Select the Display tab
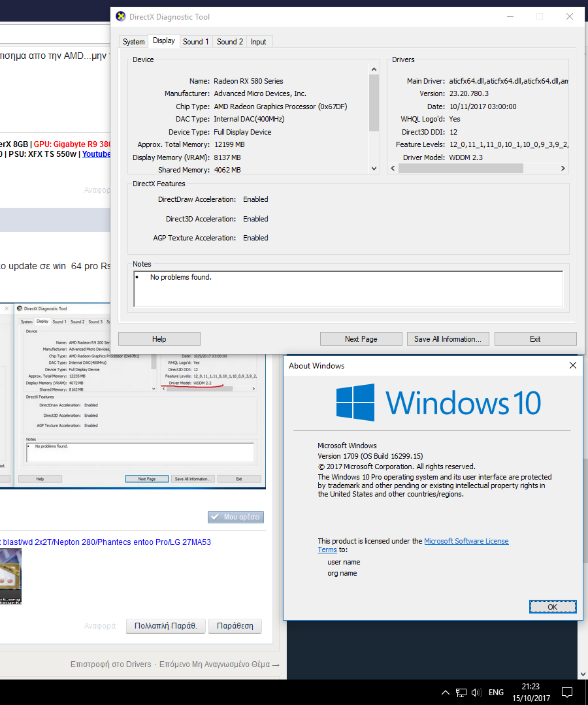The width and height of the screenshot is (588, 705). click(x=163, y=41)
